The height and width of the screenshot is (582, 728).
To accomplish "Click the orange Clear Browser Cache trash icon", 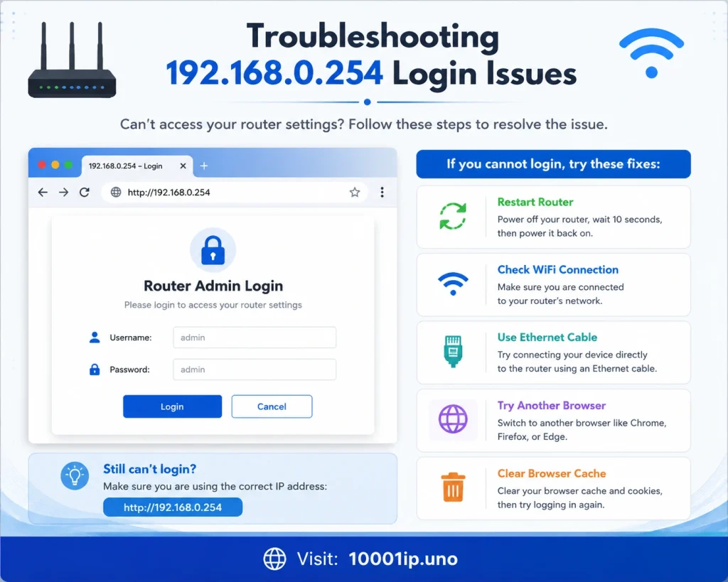I will [x=453, y=487].
